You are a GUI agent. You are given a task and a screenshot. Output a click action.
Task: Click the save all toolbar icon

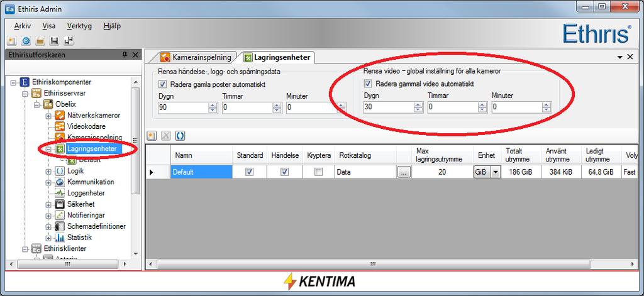point(69,41)
